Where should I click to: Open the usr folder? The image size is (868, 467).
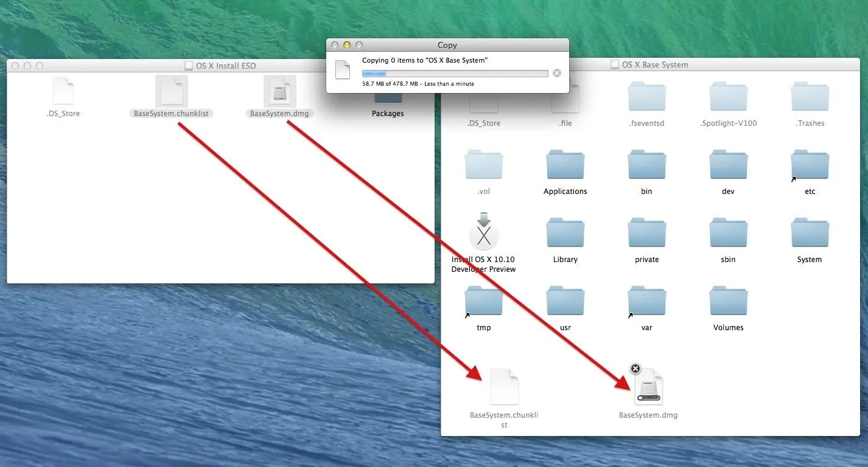(x=565, y=300)
